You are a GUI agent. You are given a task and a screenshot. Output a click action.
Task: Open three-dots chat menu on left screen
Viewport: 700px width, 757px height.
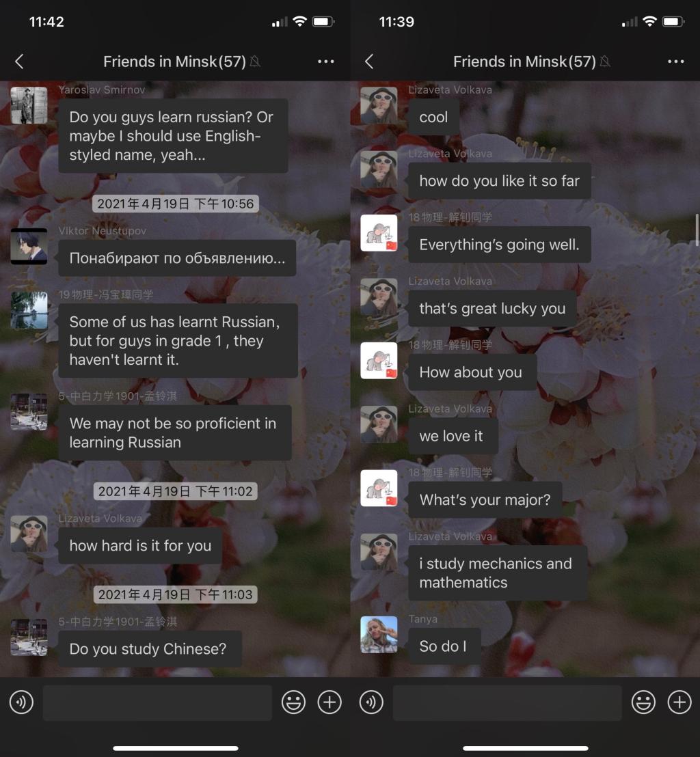(326, 61)
